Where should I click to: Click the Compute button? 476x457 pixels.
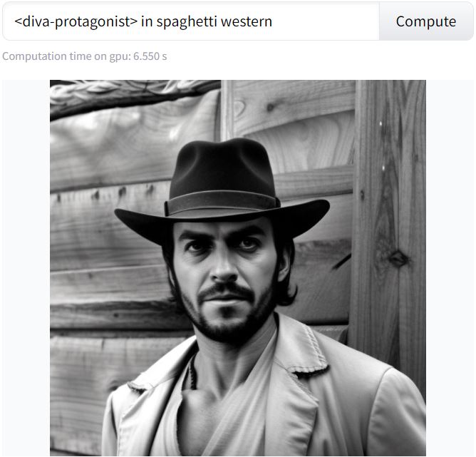(x=426, y=21)
